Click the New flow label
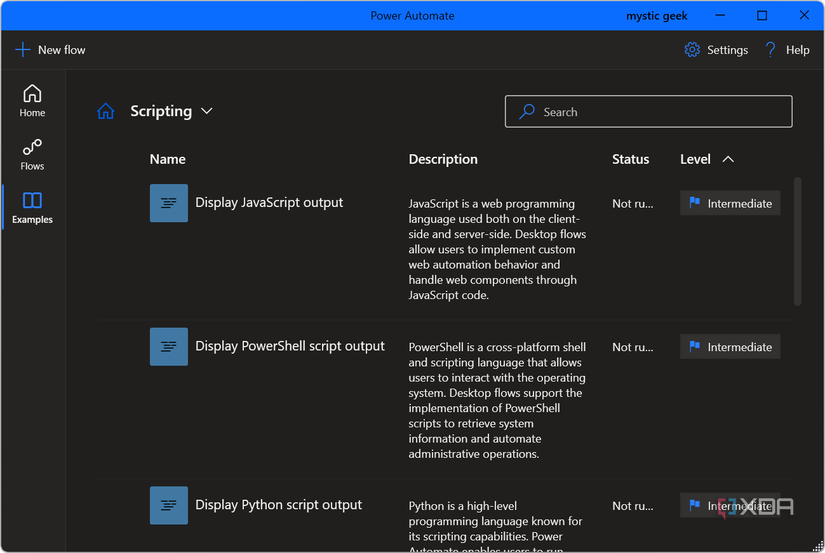The height and width of the screenshot is (553, 825). [x=62, y=50]
